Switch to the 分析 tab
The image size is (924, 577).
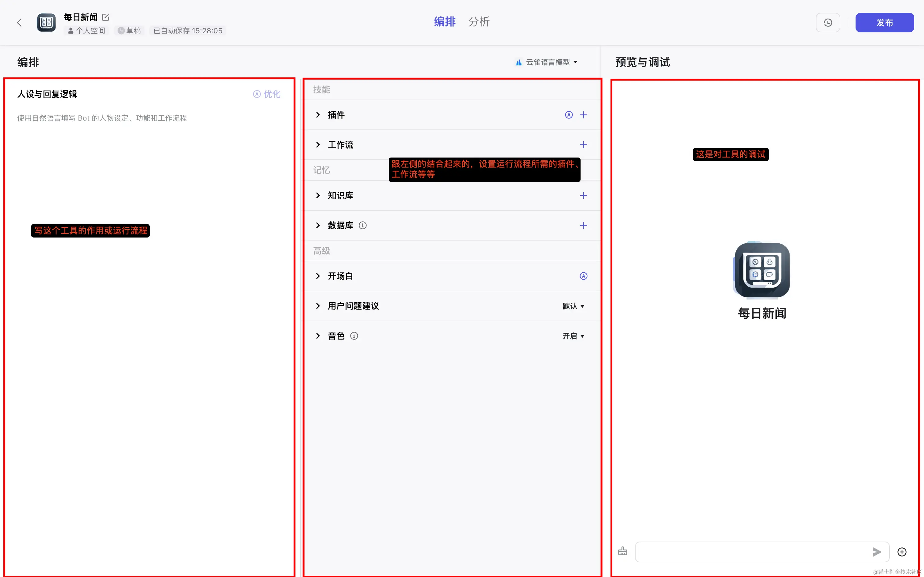coord(479,22)
